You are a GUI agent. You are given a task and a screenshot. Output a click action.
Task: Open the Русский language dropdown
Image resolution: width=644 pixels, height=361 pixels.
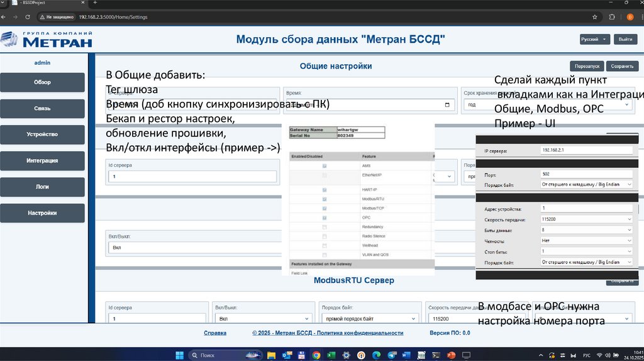point(594,39)
